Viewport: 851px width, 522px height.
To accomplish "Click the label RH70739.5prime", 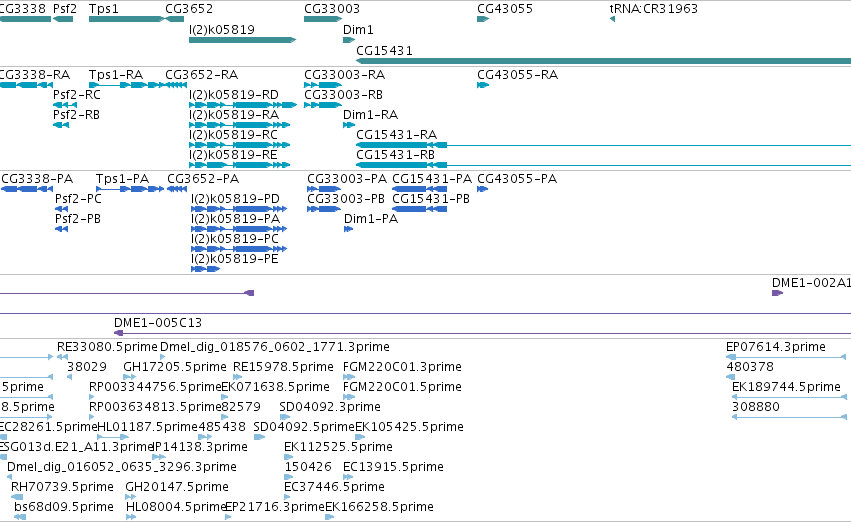I will pyautogui.click(x=62, y=487).
